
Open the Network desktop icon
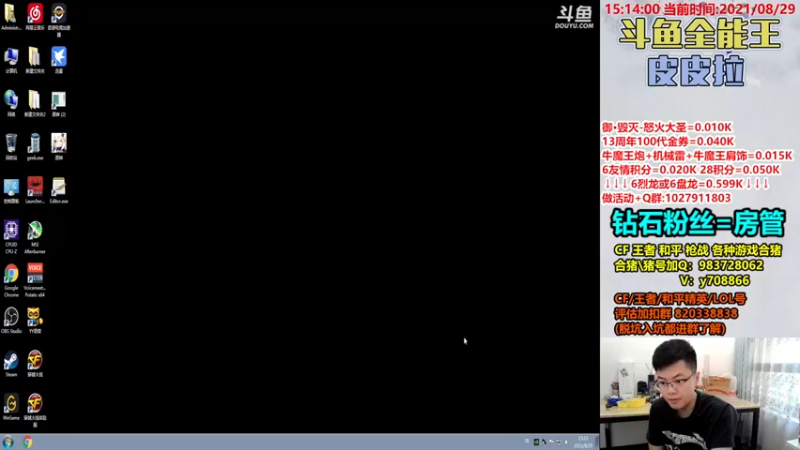(11, 104)
